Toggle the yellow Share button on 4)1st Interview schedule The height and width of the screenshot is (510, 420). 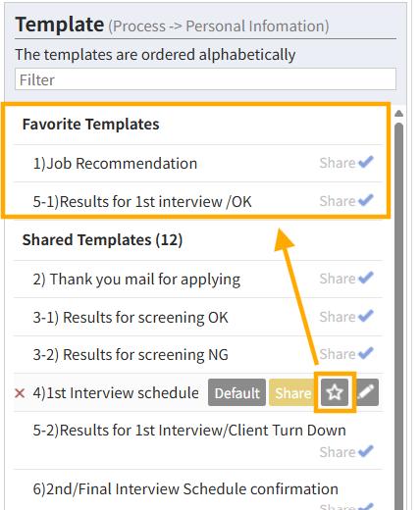[x=292, y=392]
